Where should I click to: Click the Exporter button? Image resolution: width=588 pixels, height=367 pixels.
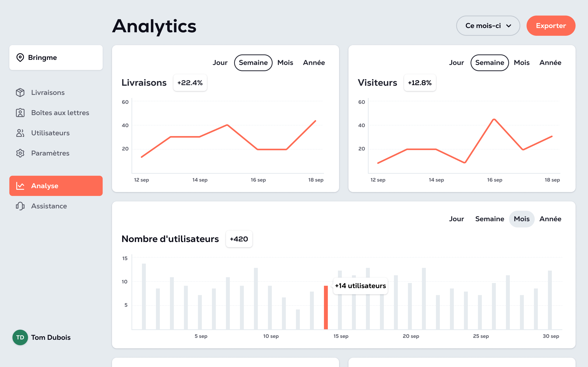pyautogui.click(x=551, y=26)
